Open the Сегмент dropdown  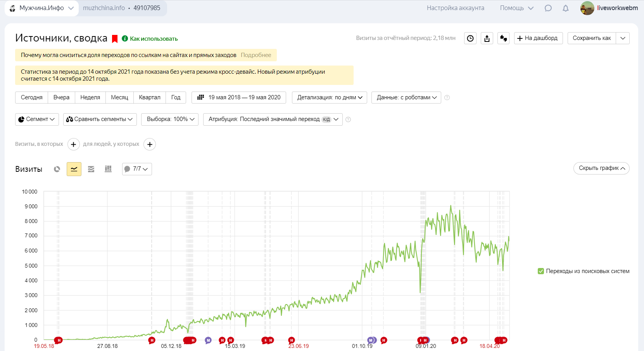37,119
